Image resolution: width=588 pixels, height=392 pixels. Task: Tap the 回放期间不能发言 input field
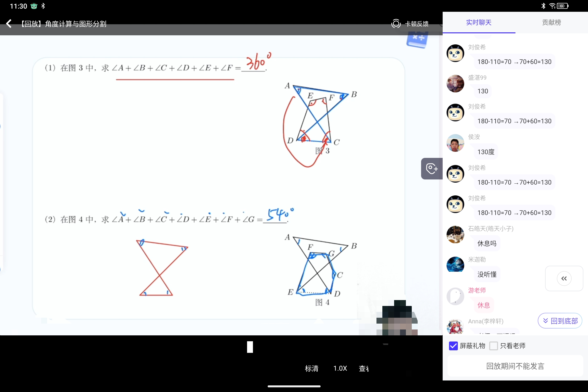pyautogui.click(x=515, y=366)
